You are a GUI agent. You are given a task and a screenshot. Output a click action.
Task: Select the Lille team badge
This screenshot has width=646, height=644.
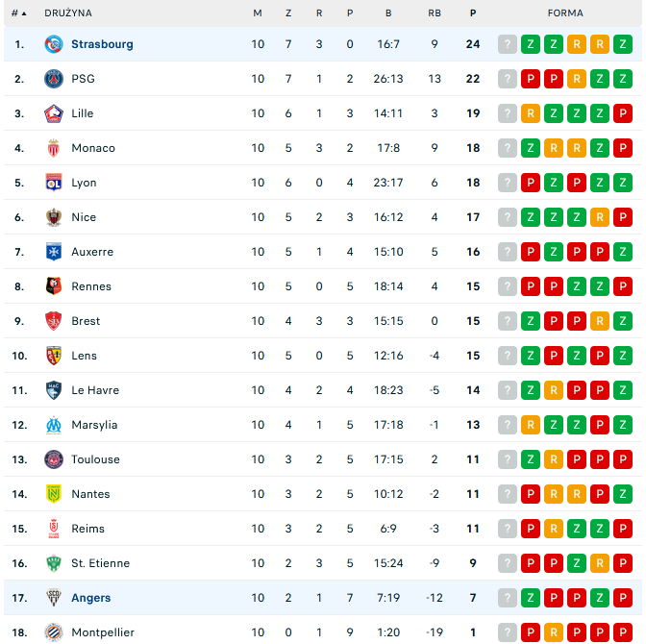[54, 113]
